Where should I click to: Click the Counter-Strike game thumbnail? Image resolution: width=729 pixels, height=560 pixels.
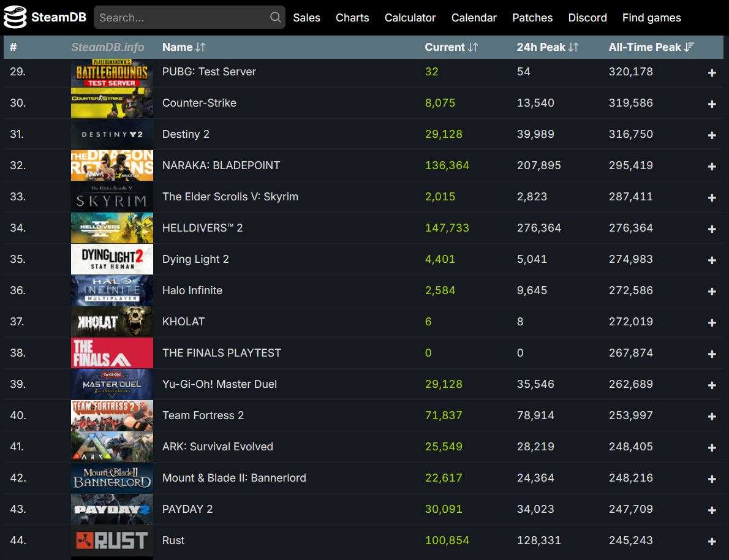pos(112,103)
